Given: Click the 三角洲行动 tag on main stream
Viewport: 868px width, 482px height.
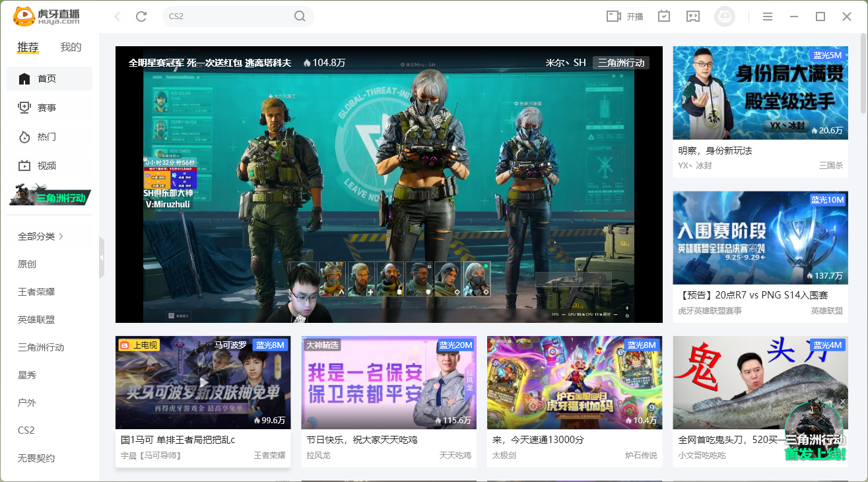Looking at the screenshot, I should (620, 63).
